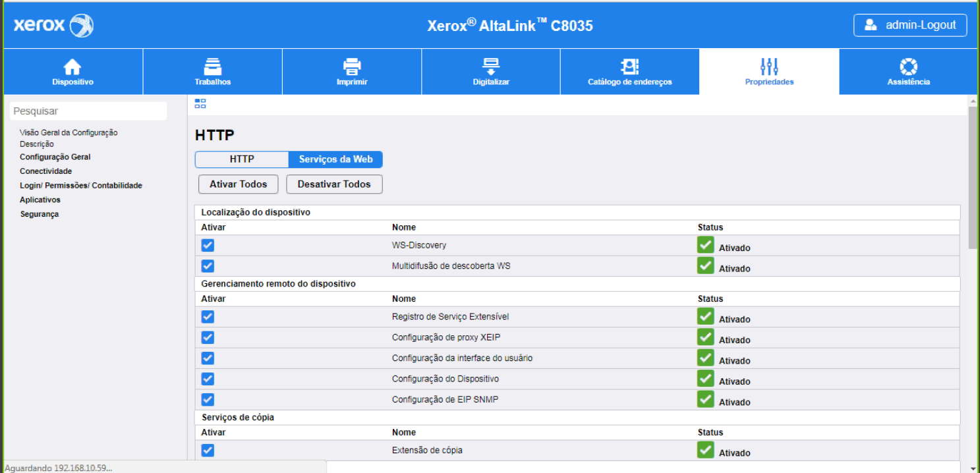Select the Propriedades sliders icon

(769, 67)
